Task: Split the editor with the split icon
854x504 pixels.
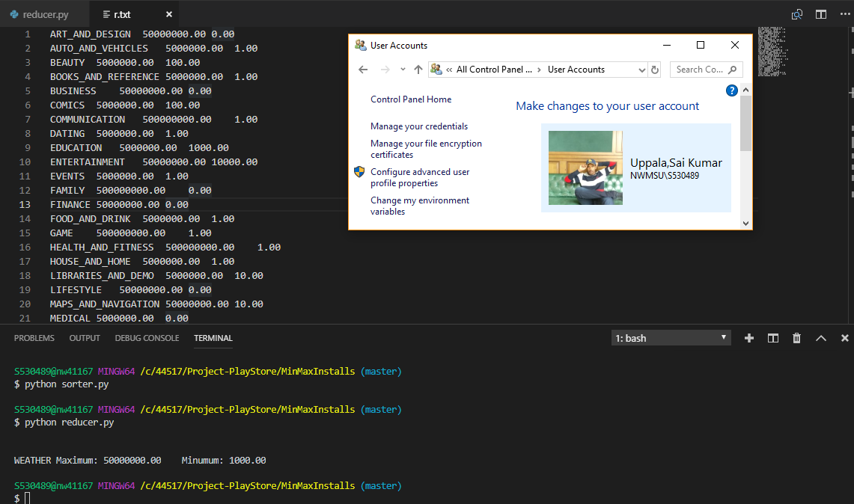Action: tap(821, 14)
